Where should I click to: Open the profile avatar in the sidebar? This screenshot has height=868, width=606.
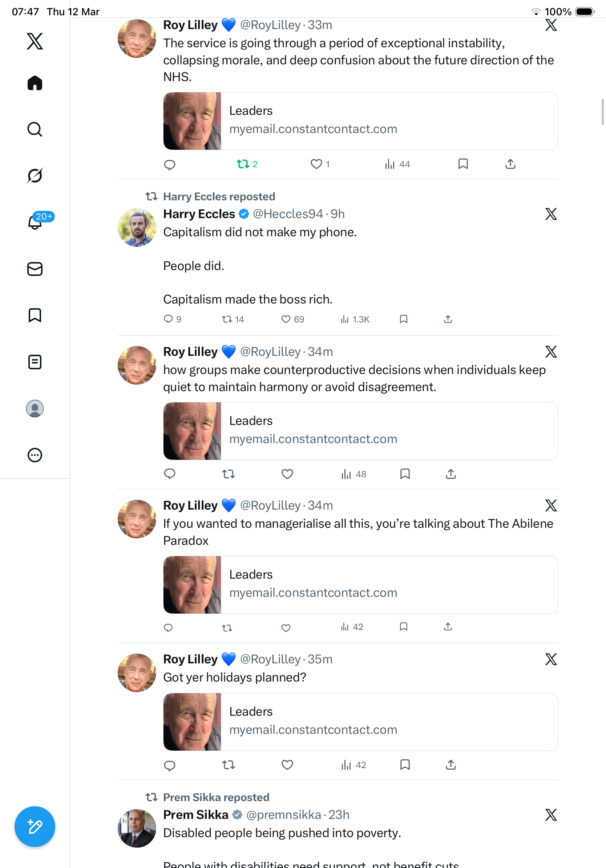pos(35,409)
